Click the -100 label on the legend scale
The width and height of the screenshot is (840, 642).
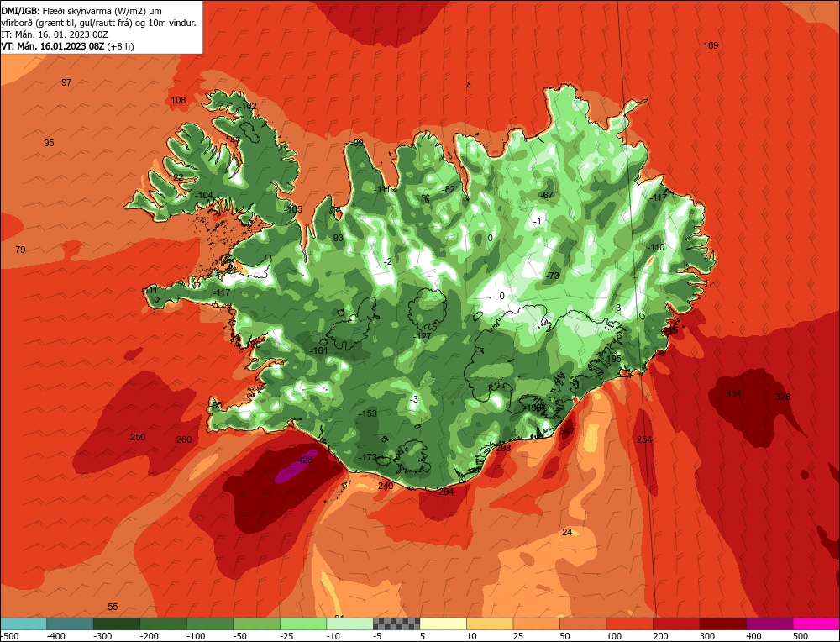[196, 636]
